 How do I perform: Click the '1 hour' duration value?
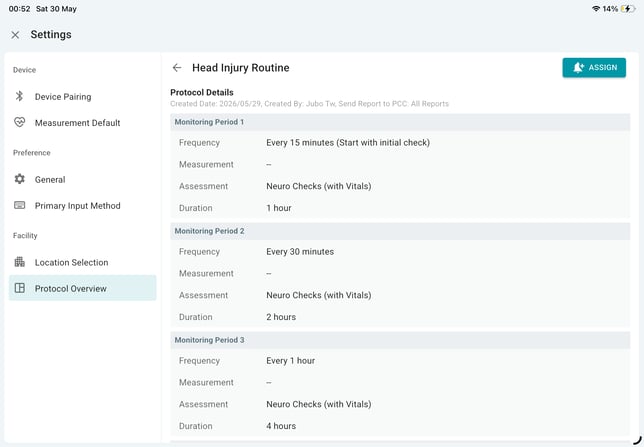279,208
